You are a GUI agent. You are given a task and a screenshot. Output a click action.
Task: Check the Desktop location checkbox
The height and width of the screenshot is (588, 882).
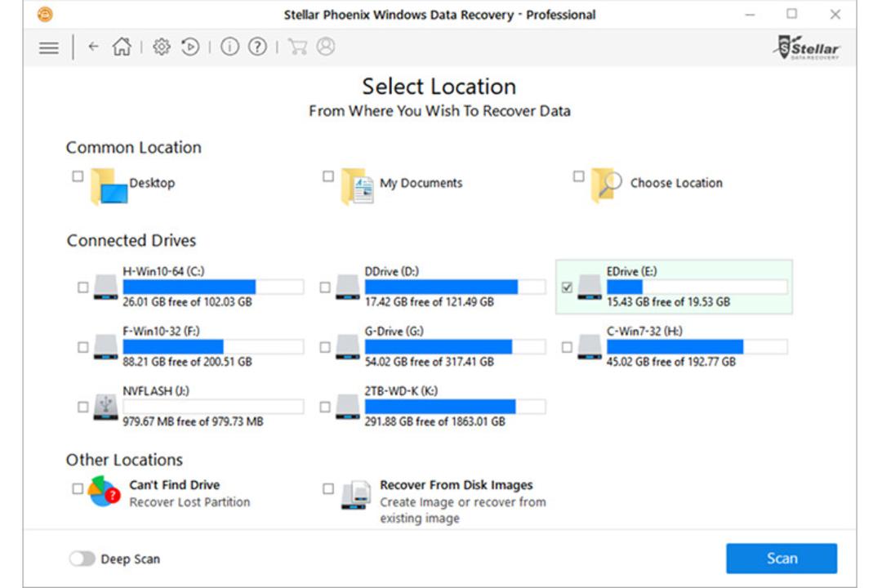tap(78, 176)
